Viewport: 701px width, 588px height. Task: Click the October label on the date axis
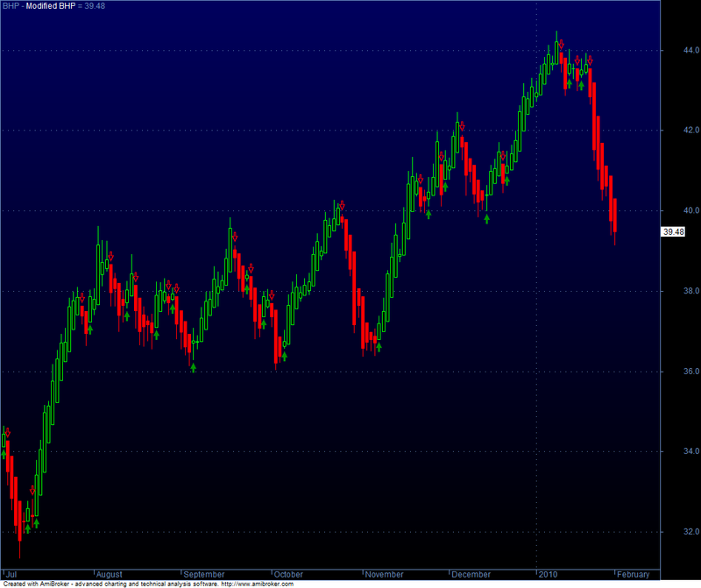point(288,575)
